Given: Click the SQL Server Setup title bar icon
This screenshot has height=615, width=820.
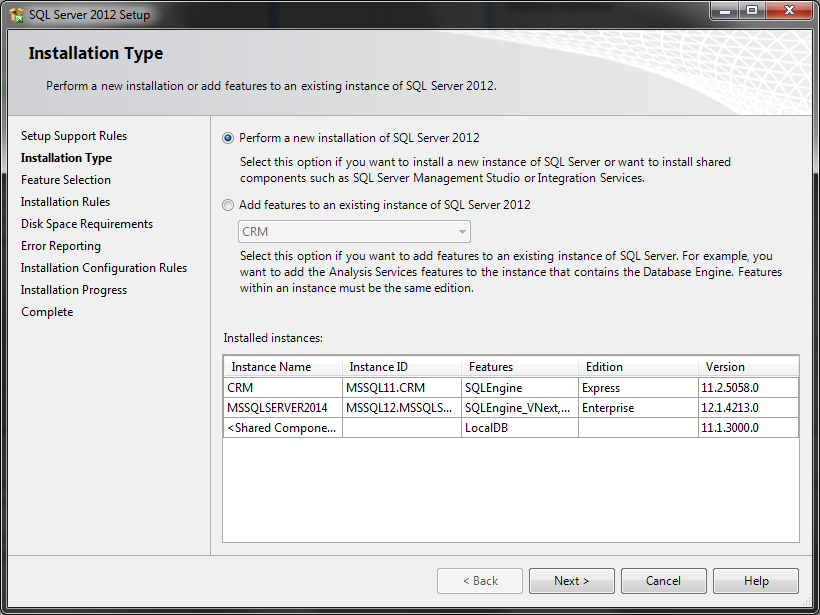Looking at the screenshot, I should click(x=14, y=14).
